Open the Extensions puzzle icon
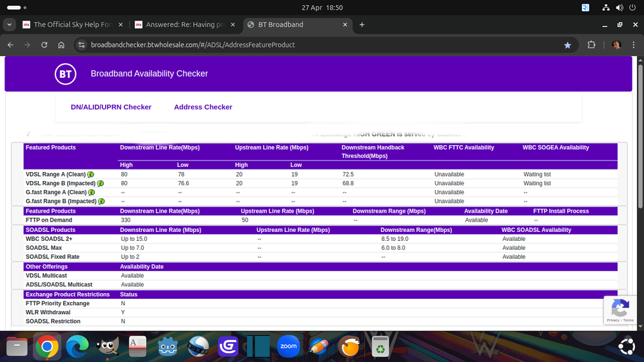Screen dimensions: 644x362 click(x=591, y=44)
